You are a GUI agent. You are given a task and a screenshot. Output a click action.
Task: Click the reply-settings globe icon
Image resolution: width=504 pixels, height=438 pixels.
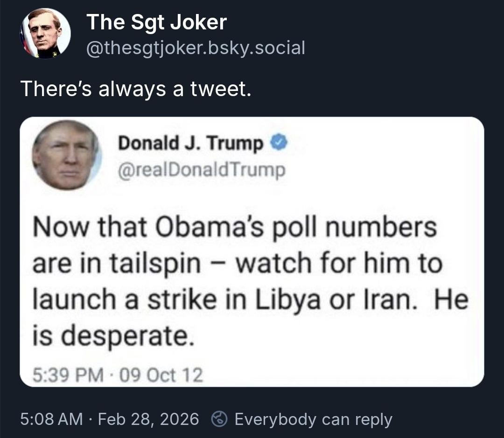pos(219,419)
